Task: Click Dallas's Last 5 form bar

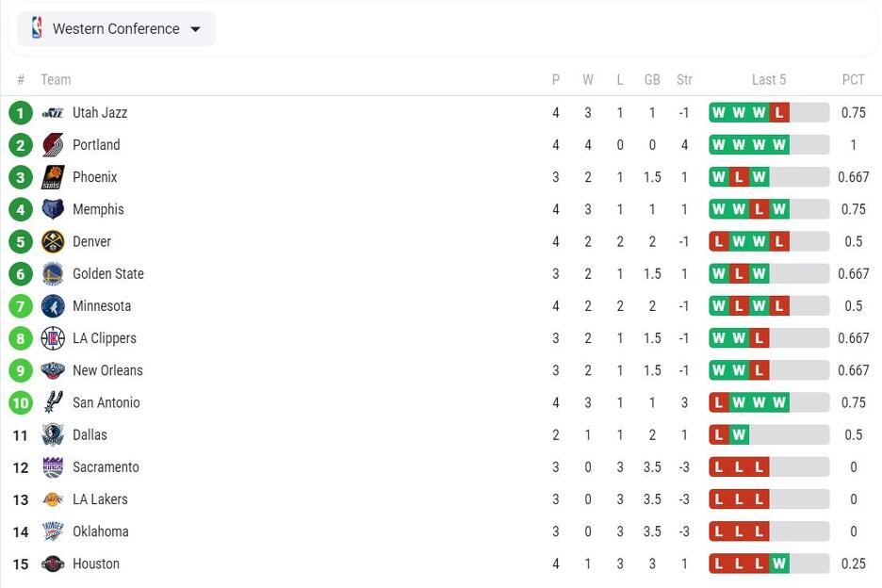Action: 769,435
